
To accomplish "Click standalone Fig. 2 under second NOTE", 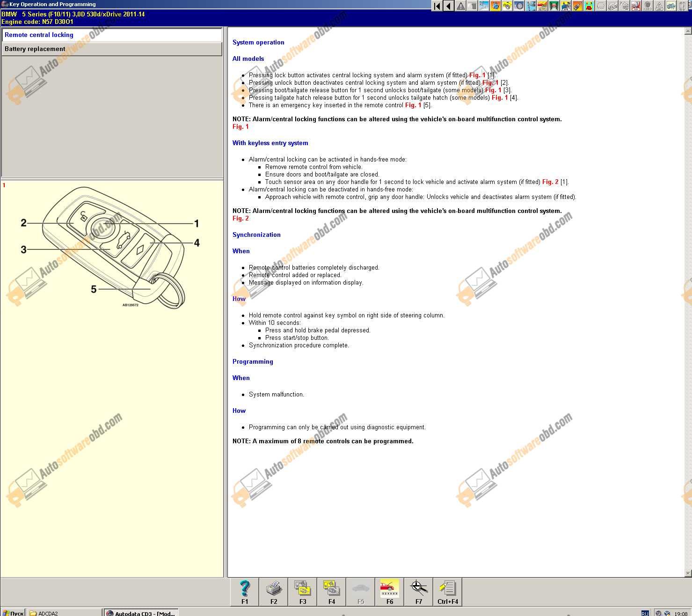I will (x=240, y=218).
